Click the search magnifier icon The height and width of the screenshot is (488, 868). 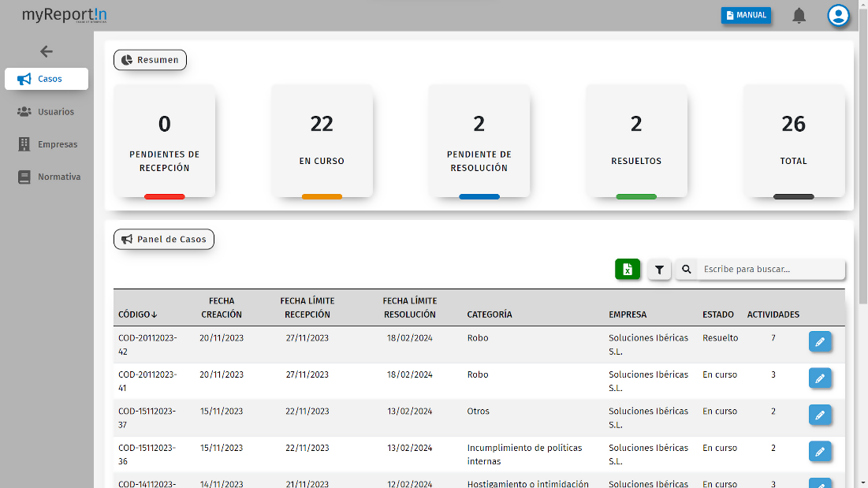pos(687,270)
